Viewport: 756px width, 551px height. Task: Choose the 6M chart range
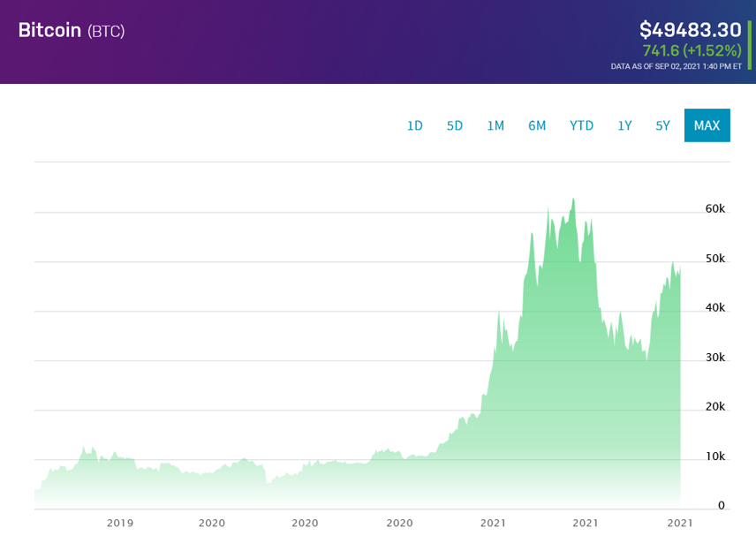537,125
